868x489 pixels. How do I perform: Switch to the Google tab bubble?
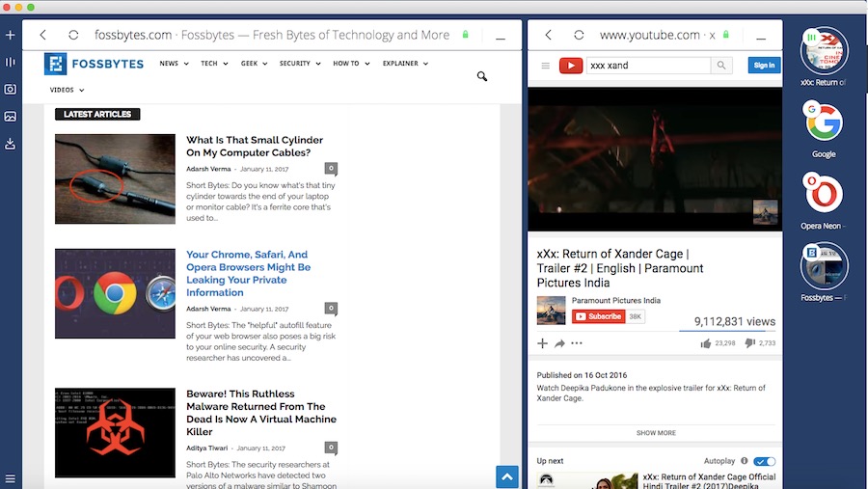point(824,122)
